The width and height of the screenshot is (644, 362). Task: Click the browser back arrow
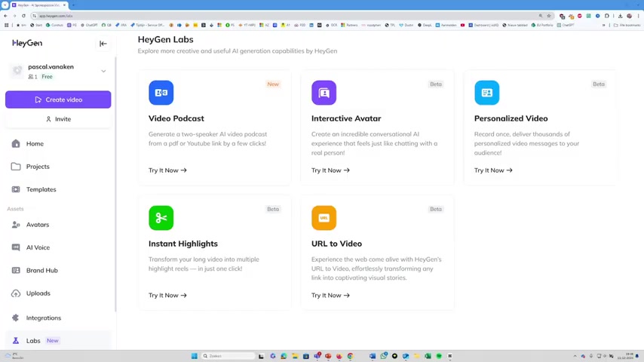[x=6, y=16]
